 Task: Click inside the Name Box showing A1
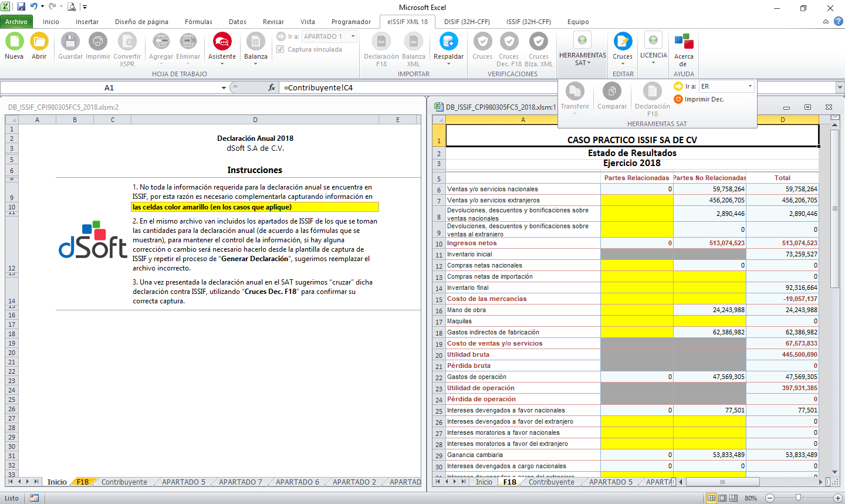click(x=117, y=87)
